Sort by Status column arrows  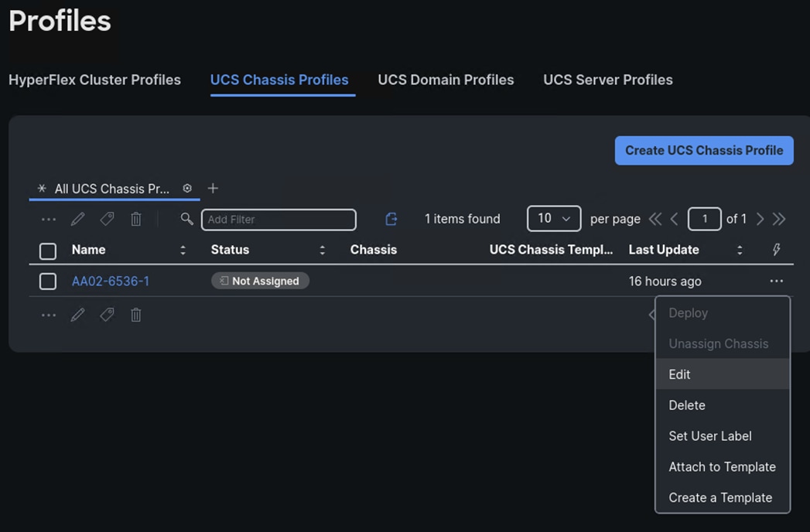(x=323, y=250)
